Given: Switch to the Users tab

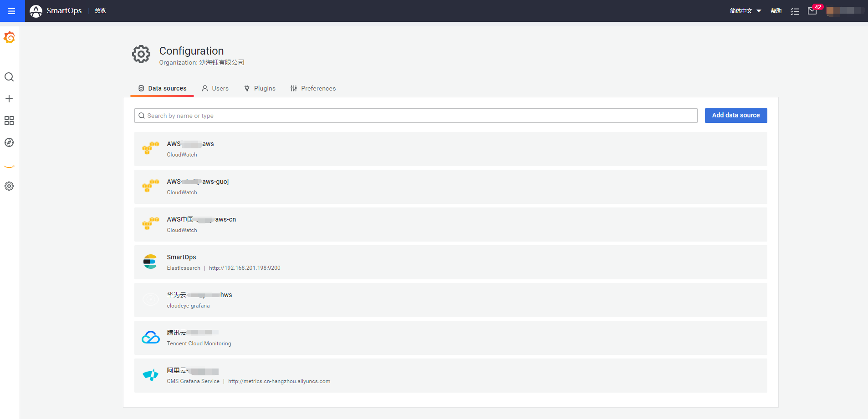Looking at the screenshot, I should tap(215, 88).
